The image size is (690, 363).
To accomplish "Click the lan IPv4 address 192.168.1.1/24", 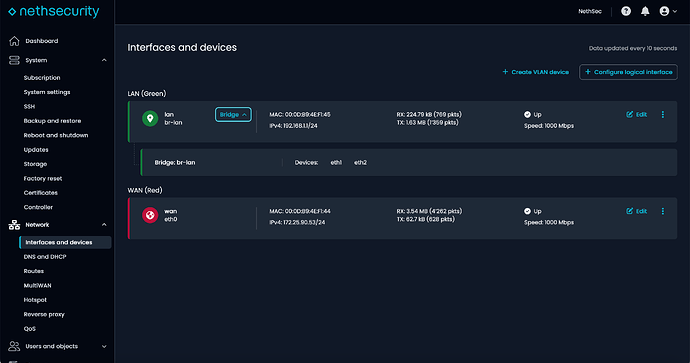I will (x=300, y=126).
